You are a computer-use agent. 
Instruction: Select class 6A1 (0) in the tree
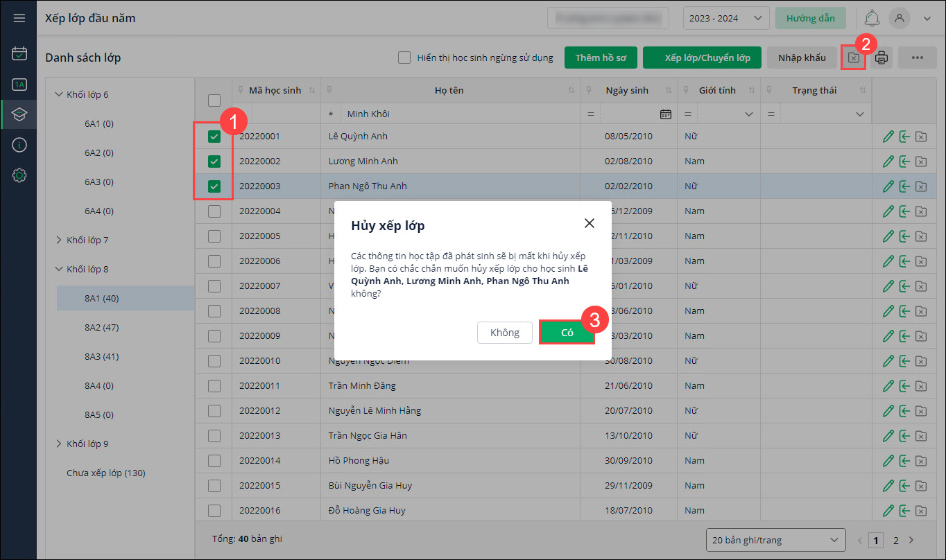(x=99, y=123)
